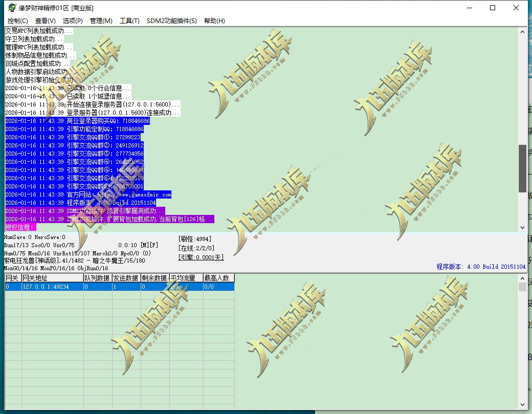This screenshot has width=532, height=414.
Task: Open the 工具(T) menu
Action: [x=129, y=20]
